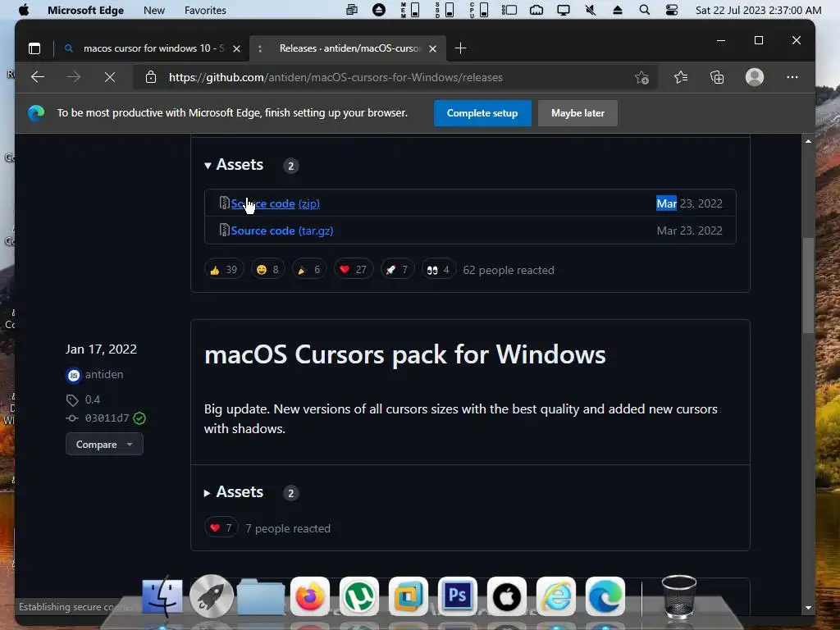Collapse the expanded Assets section
This screenshot has width=840, height=630.
234,164
